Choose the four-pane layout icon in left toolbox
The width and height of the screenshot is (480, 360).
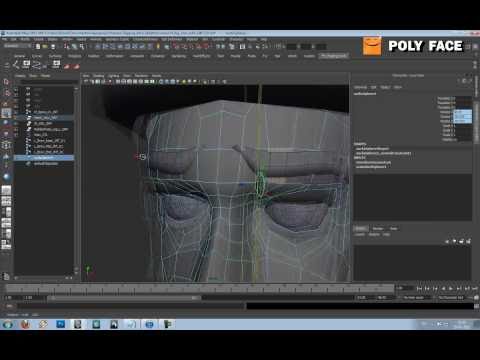[6, 201]
